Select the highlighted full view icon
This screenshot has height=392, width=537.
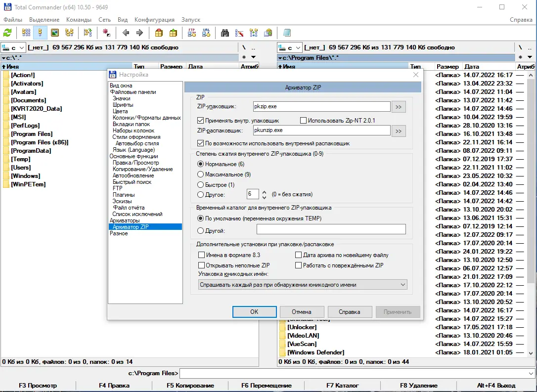[x=40, y=33]
